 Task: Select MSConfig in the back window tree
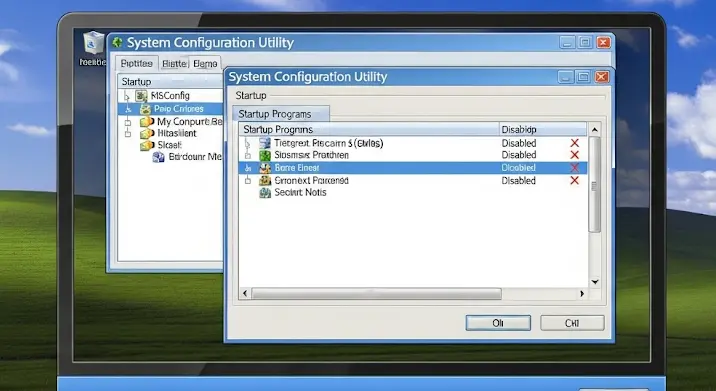(x=170, y=96)
